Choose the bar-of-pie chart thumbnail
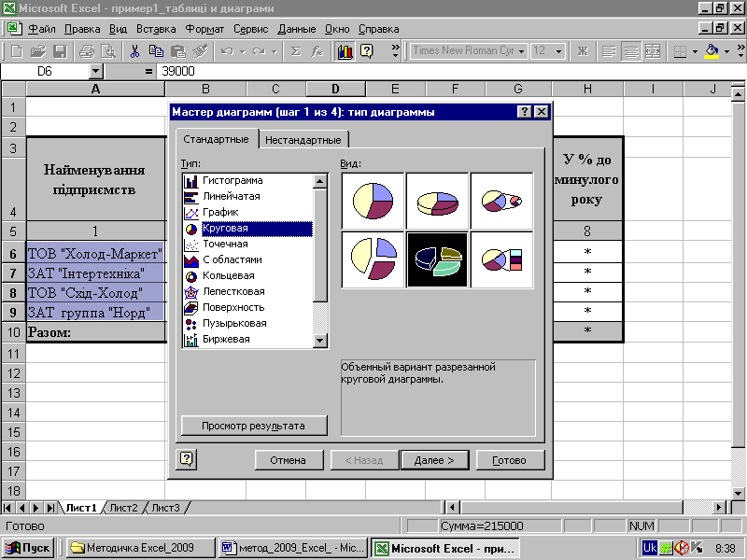Screen dimensions: 747x560 (501, 259)
